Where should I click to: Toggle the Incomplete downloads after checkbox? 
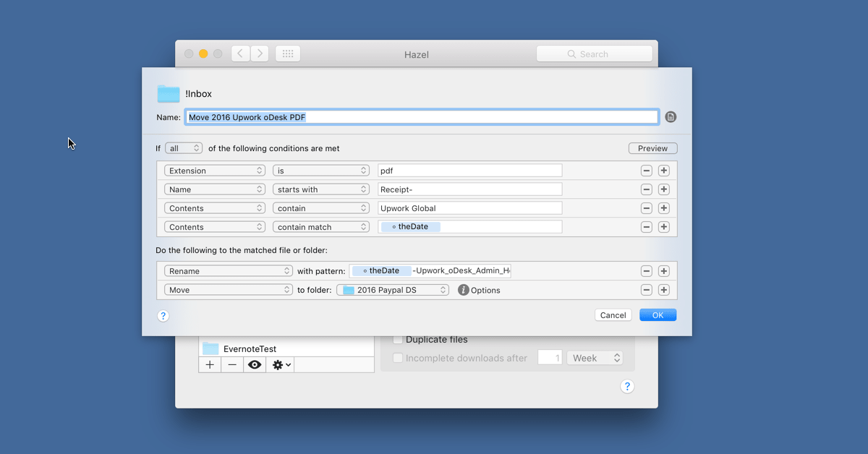[397, 358]
